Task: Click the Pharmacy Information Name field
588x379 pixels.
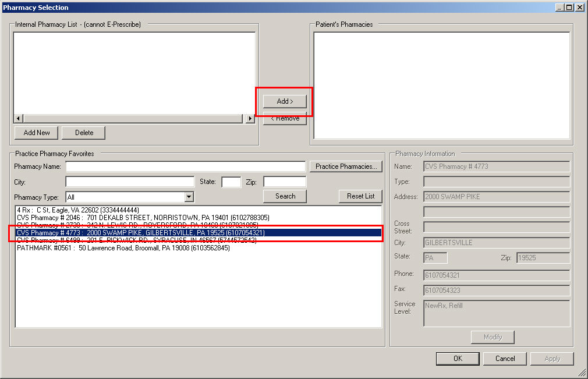Action: coord(497,167)
